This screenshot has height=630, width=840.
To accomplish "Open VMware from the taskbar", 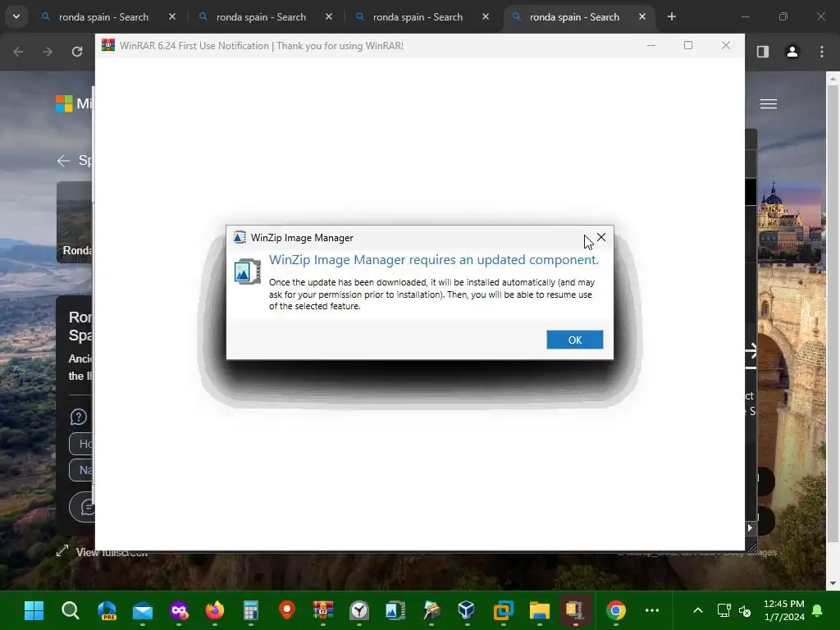I will coord(503,610).
